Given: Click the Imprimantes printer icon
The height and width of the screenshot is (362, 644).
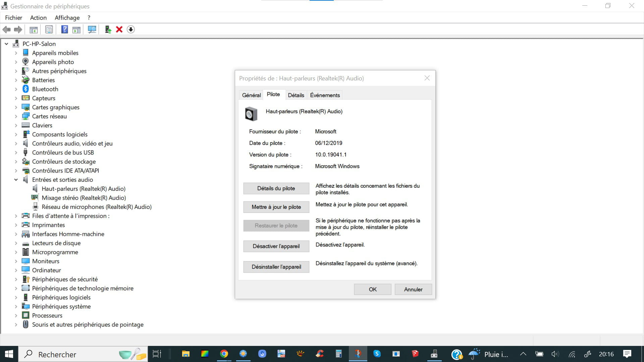Looking at the screenshot, I should 25,225.
